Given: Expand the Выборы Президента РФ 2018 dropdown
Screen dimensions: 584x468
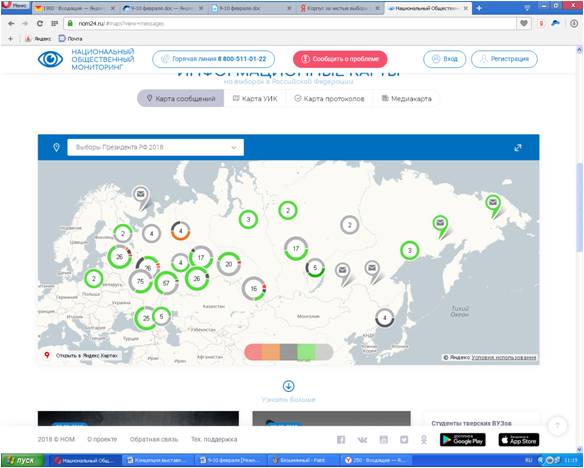Looking at the screenshot, I should [156, 147].
